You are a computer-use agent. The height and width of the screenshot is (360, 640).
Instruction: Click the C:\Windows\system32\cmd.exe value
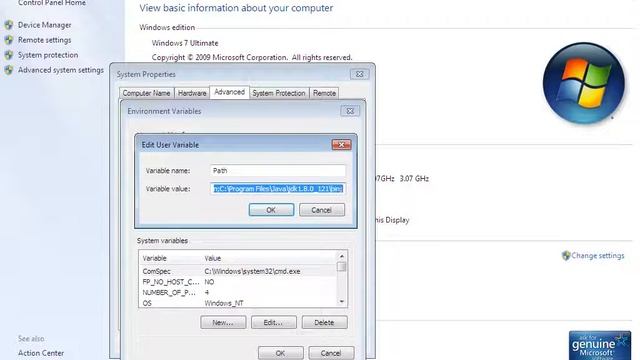click(x=252, y=271)
